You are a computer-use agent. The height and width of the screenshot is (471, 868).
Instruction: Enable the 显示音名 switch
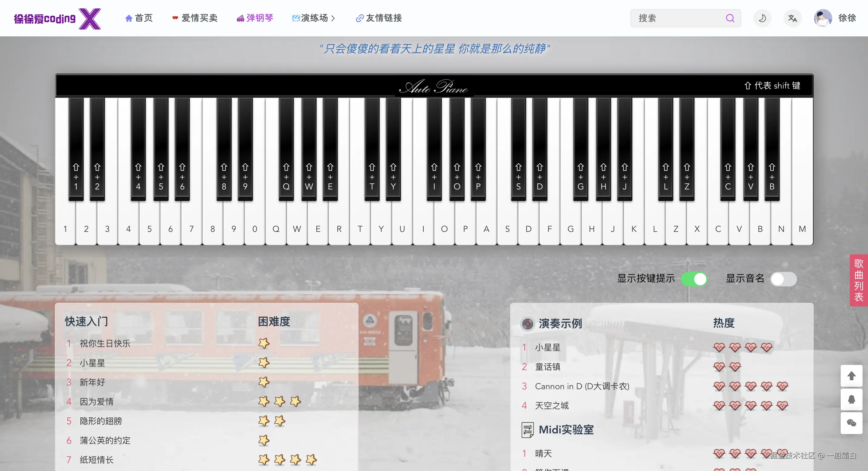783,279
